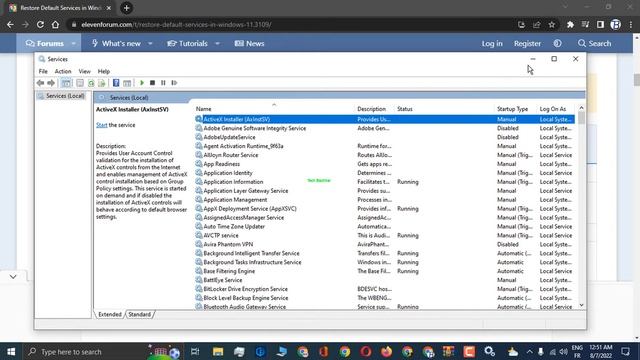Click the Stop Service square icon
Image resolution: width=640 pixels, height=360 pixels.
tap(152, 83)
